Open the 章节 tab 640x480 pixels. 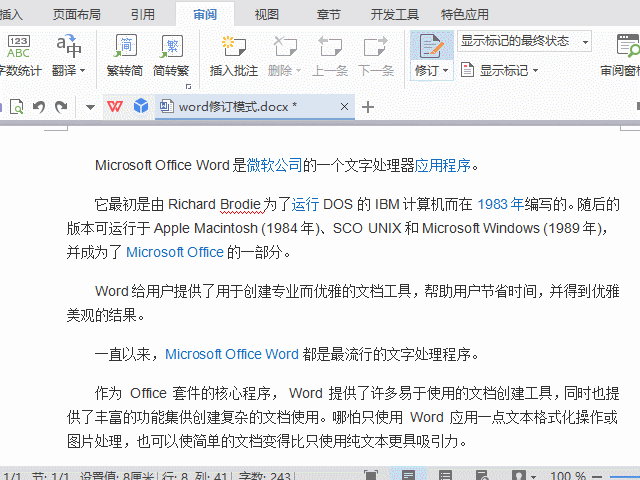329,15
